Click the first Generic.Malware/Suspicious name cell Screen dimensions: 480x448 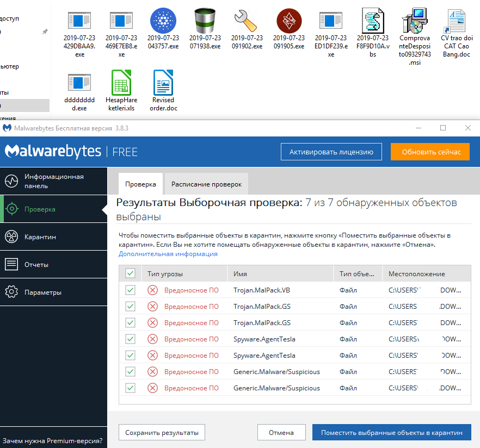pyautogui.click(x=276, y=371)
